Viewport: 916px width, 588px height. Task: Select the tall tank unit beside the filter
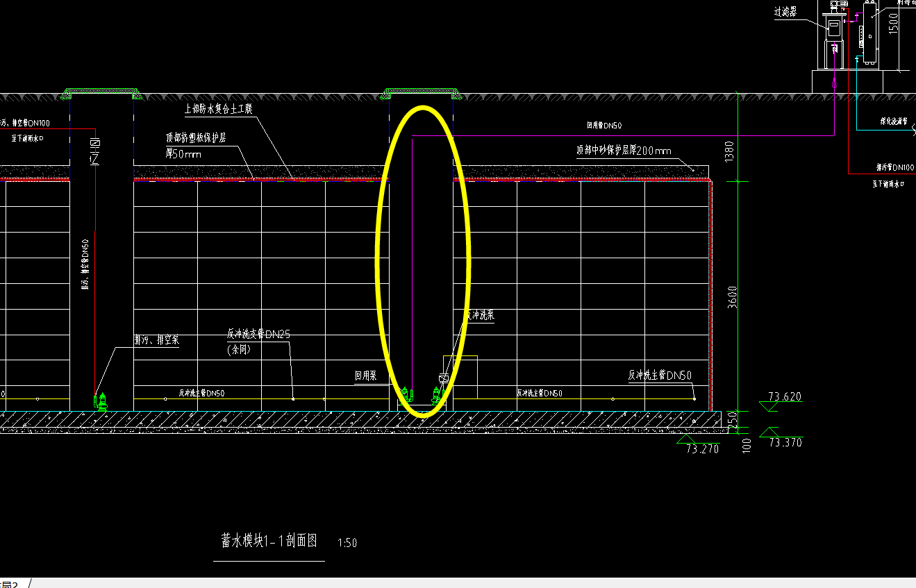pos(868,33)
